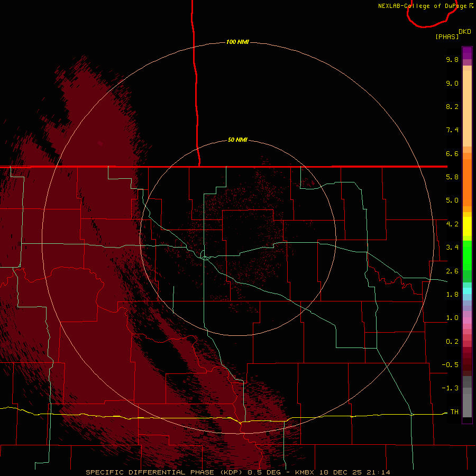This screenshot has width=476, height=476.
Task: Click the 4.2 color scale value
Action: (x=452, y=224)
